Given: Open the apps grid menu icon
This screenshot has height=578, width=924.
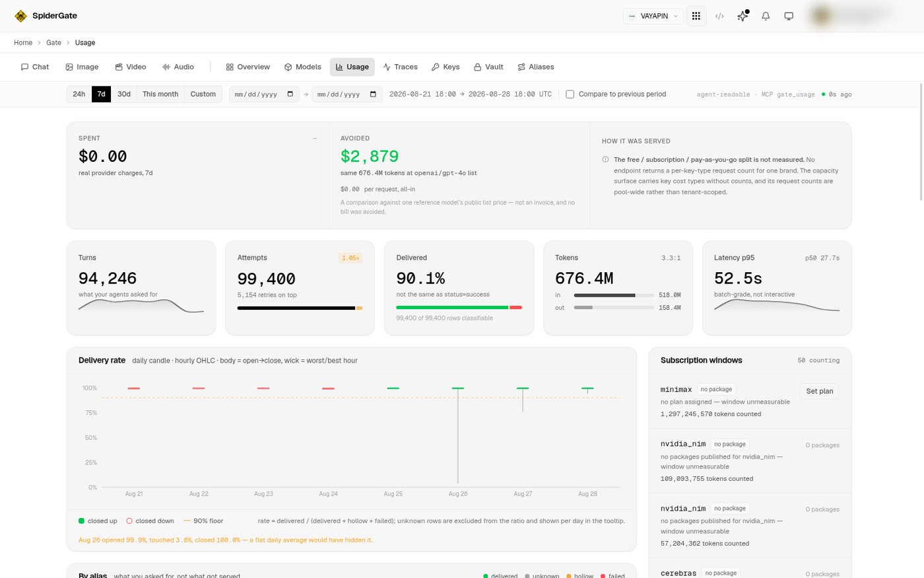Looking at the screenshot, I should tap(696, 16).
